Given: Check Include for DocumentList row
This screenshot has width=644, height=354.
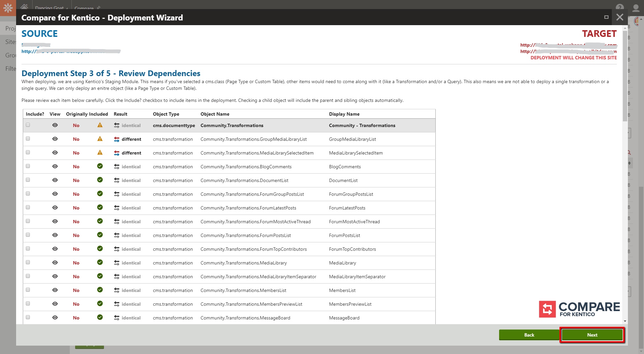Looking at the screenshot, I should [28, 180].
